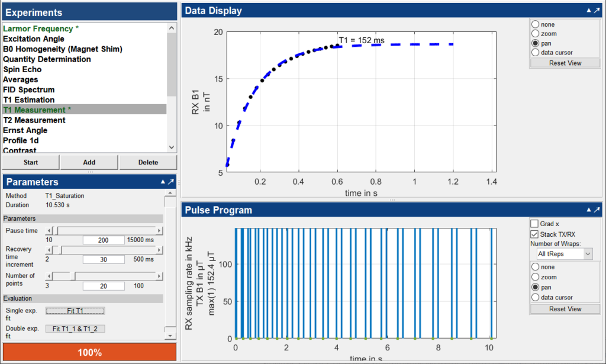Uncheck Stack TX/RX option
The width and height of the screenshot is (606, 364).
coord(535,234)
